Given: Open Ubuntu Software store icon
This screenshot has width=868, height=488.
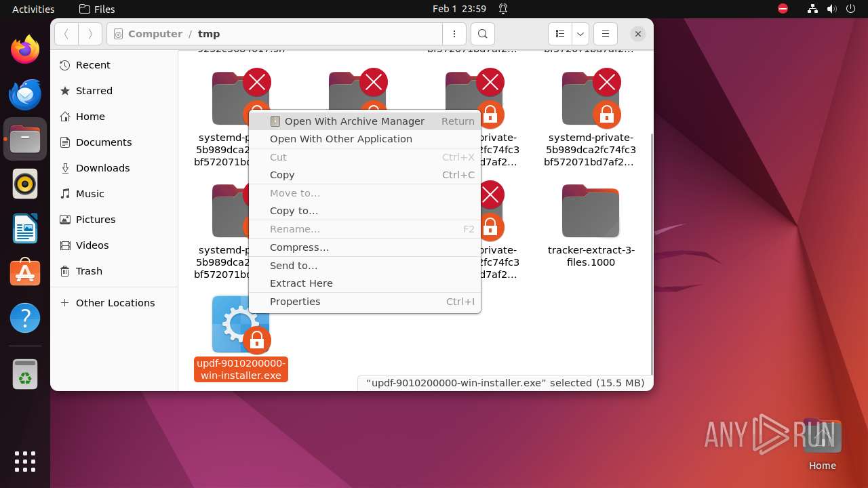Looking at the screenshot, I should pos(25,273).
